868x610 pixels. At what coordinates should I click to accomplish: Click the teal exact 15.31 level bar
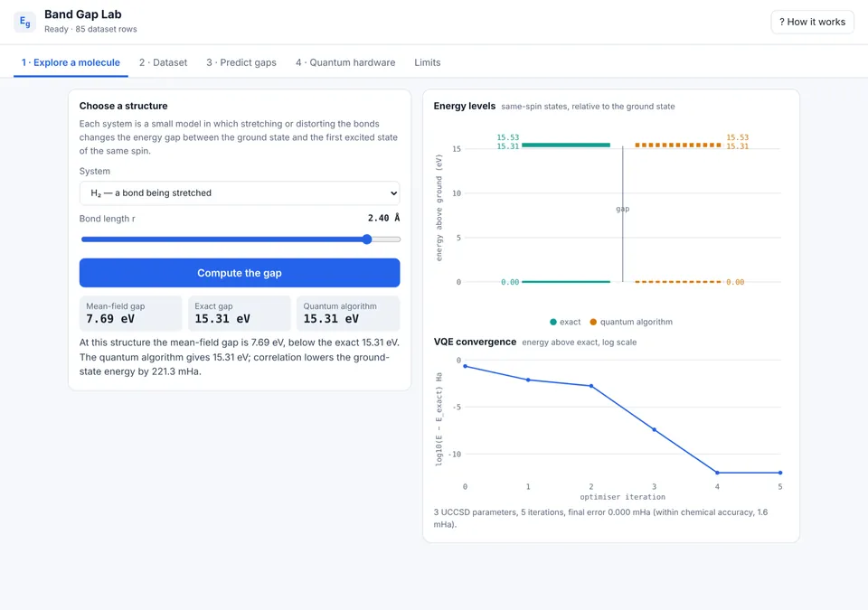click(566, 145)
